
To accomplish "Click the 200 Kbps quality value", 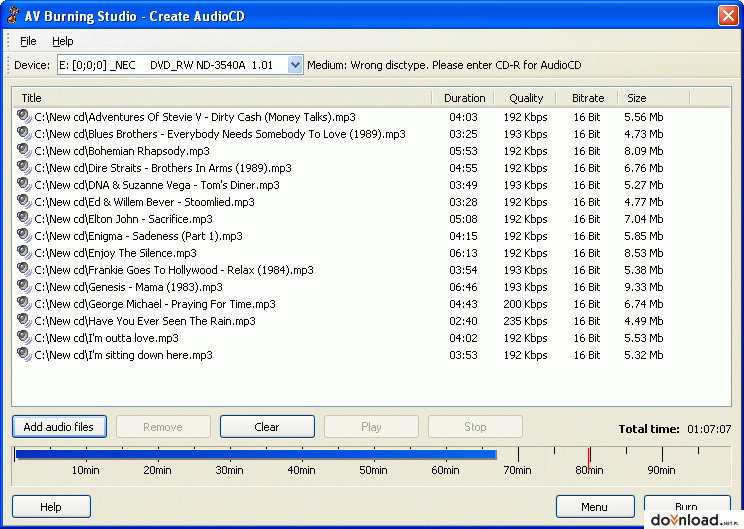I will point(525,304).
